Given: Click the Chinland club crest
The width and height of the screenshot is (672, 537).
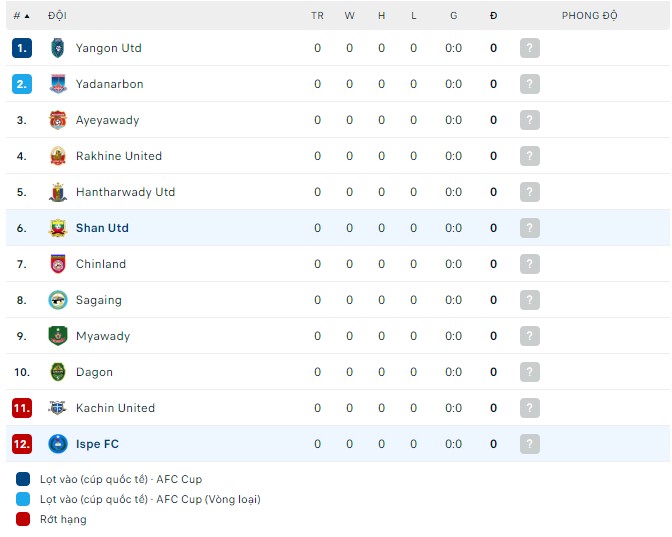Looking at the screenshot, I should (57, 264).
